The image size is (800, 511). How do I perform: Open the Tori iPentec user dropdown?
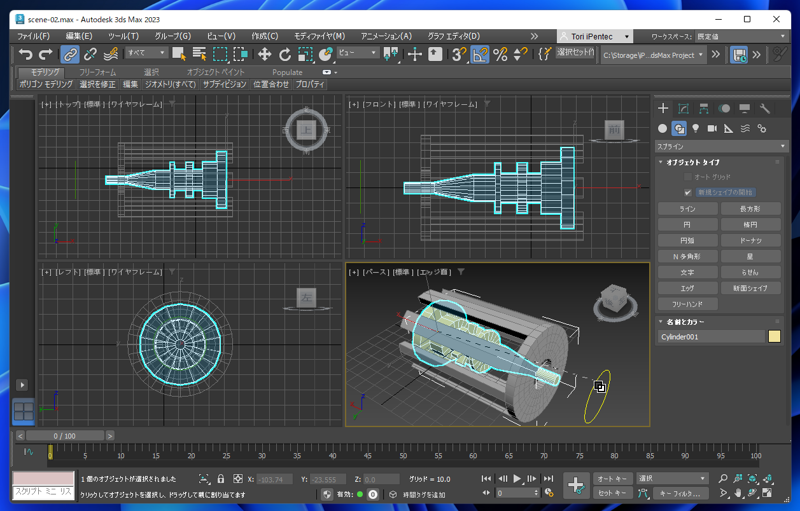tap(595, 36)
